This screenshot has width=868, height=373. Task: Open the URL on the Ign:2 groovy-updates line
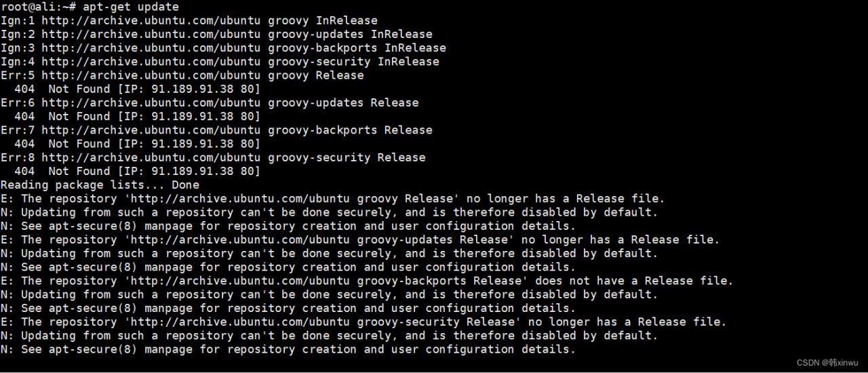151,34
